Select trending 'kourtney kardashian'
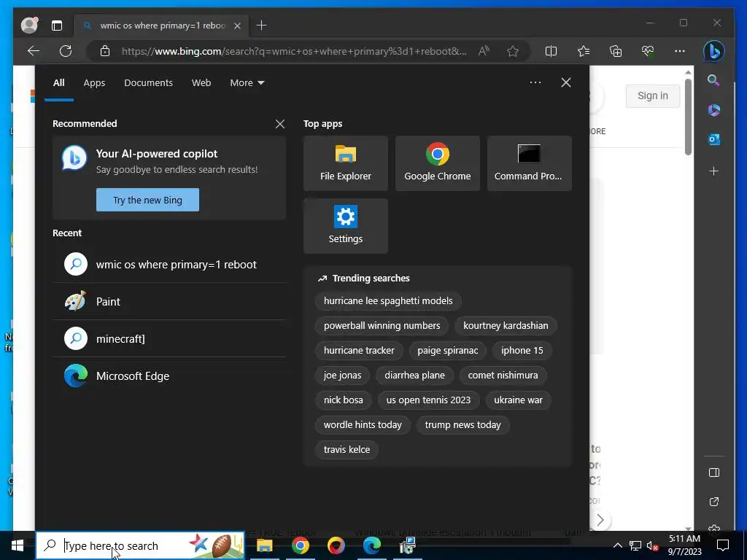The height and width of the screenshot is (560, 747). (506, 326)
